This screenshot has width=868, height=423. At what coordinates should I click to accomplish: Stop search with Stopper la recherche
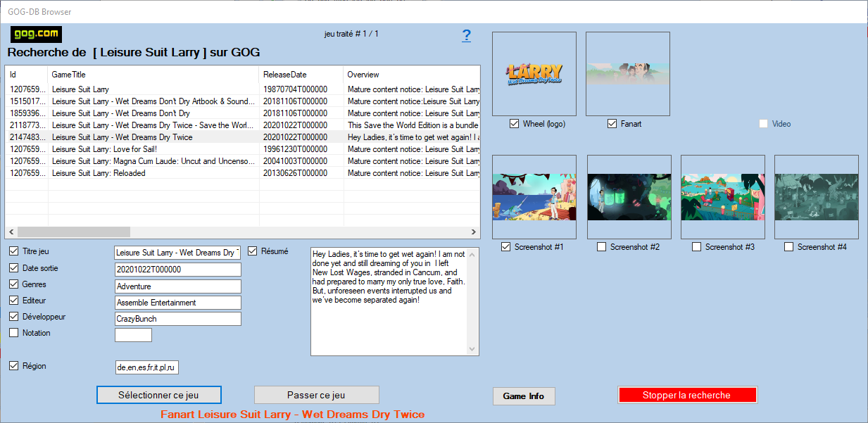tap(686, 395)
